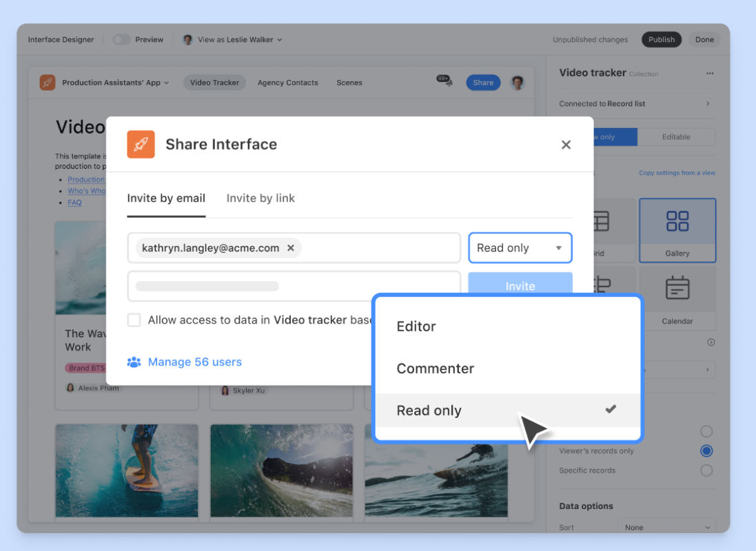Click the help circle icon in side panel
Image resolution: width=756 pixels, height=551 pixels.
click(x=711, y=342)
